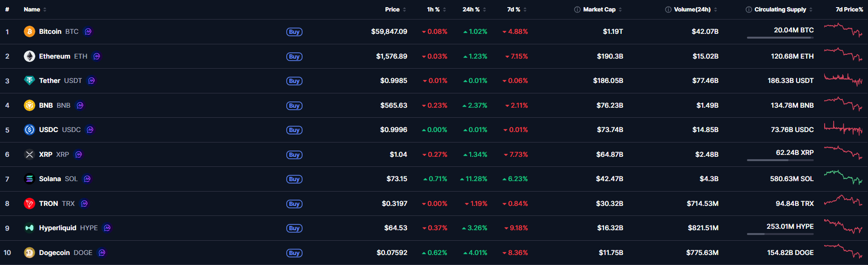This screenshot has height=265, width=868.
Task: Click the purple badge icon next to BTC
Action: (x=88, y=31)
